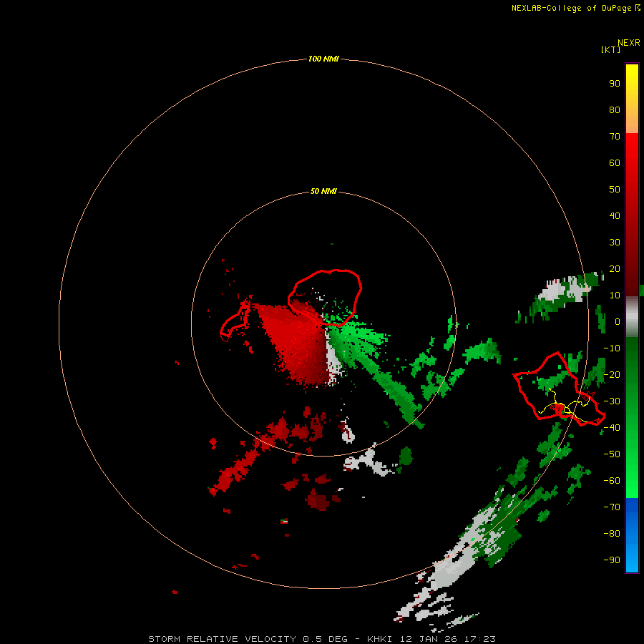This screenshot has height=644, width=644.
Task: Select the positive 10 value on velocity legend
Action: point(615,296)
